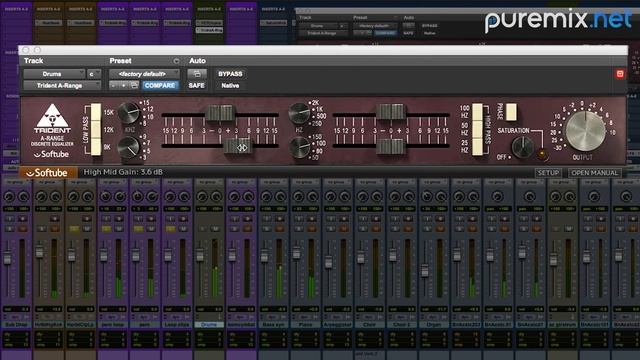Click left pan knob on Drums channel

tap(202, 197)
